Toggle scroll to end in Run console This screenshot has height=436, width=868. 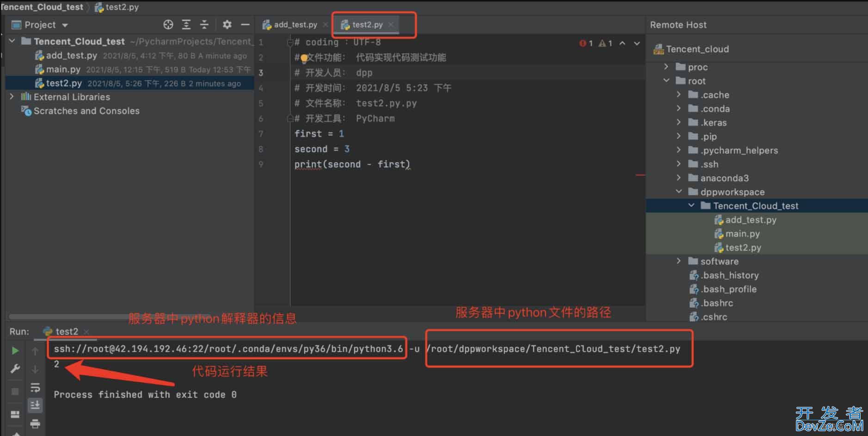(x=35, y=405)
